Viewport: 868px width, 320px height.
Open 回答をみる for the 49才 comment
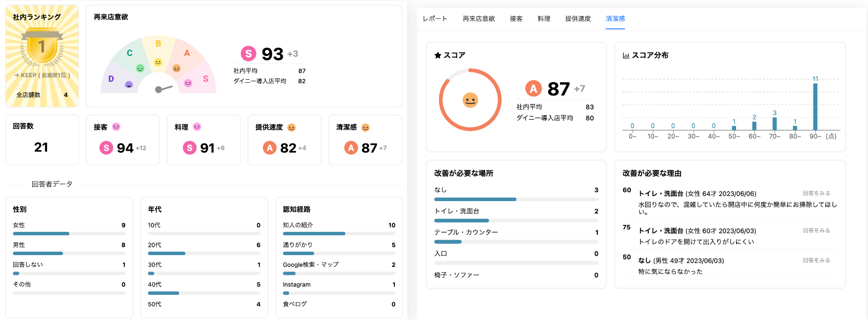[816, 261]
